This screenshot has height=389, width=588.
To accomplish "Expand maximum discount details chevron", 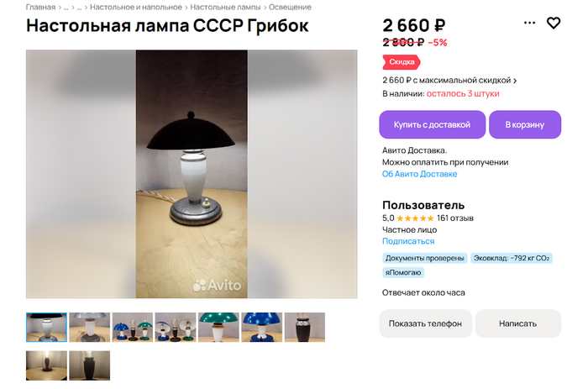I will [x=515, y=81].
